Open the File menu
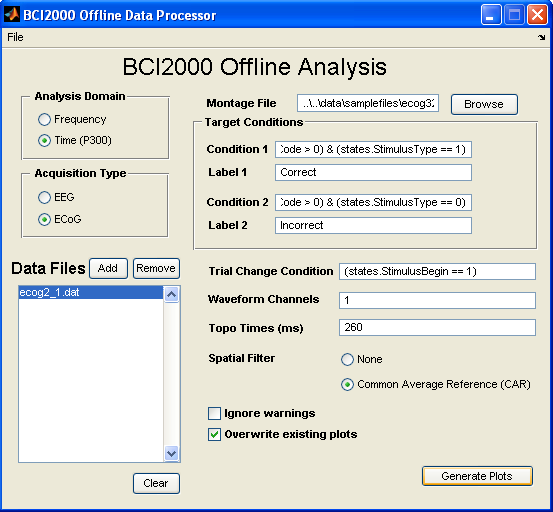This screenshot has height=512, width=553. (15, 37)
